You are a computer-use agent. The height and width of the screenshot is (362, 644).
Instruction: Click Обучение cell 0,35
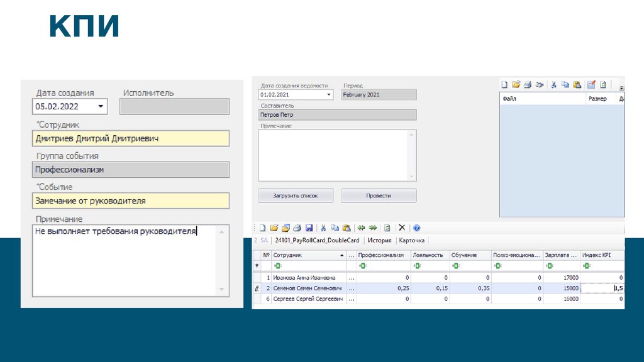pyautogui.click(x=470, y=288)
